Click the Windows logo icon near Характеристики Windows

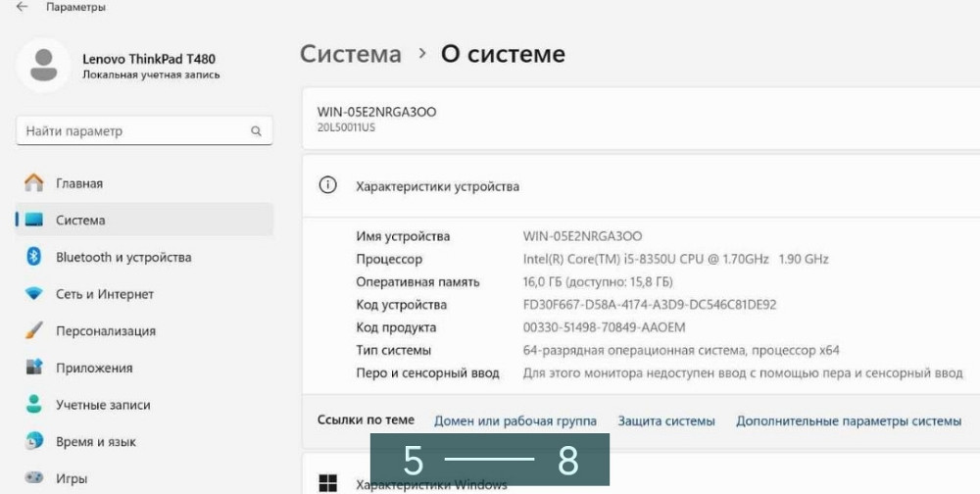point(327,483)
